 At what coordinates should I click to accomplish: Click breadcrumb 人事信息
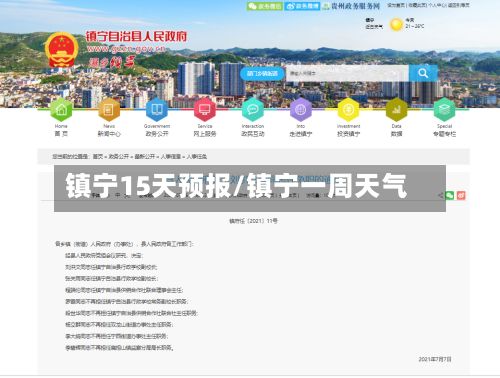171,156
